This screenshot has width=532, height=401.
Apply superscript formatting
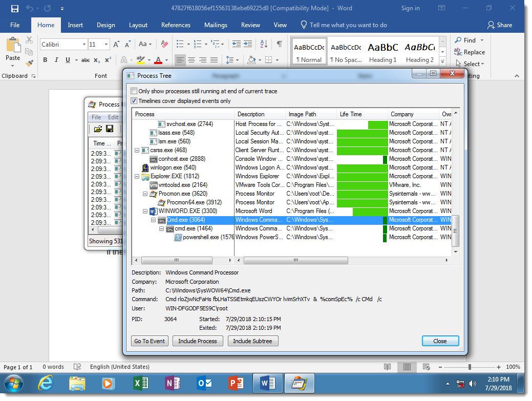[108, 60]
